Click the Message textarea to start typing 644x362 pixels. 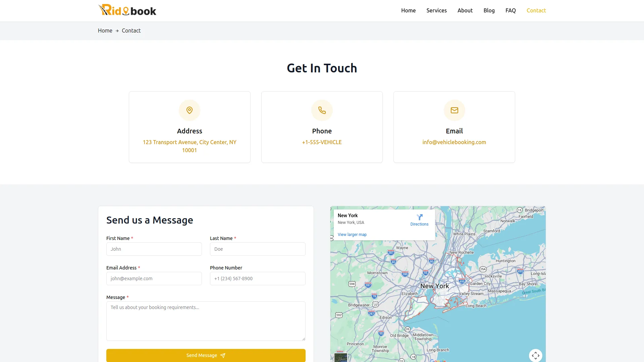206,321
